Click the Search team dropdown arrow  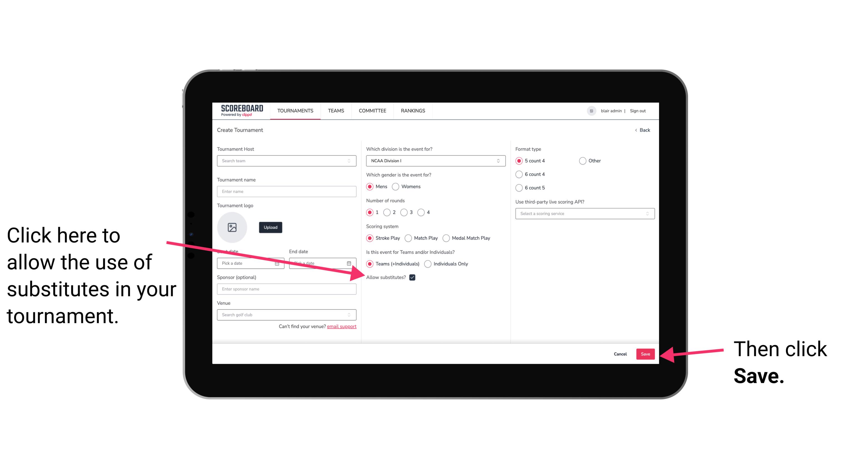[x=351, y=161]
